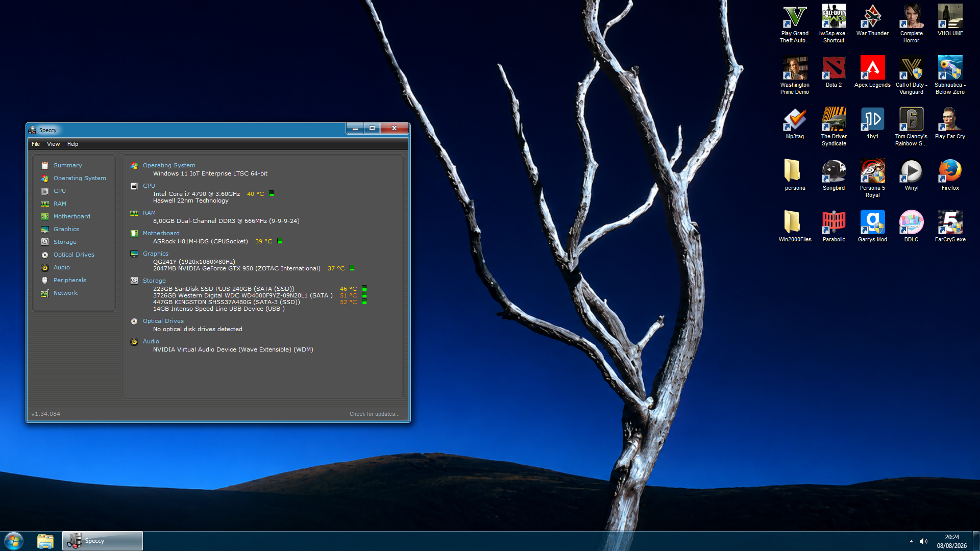The image size is (980, 551).
Task: Click the optical disc icon in summary
Action: coord(134,321)
